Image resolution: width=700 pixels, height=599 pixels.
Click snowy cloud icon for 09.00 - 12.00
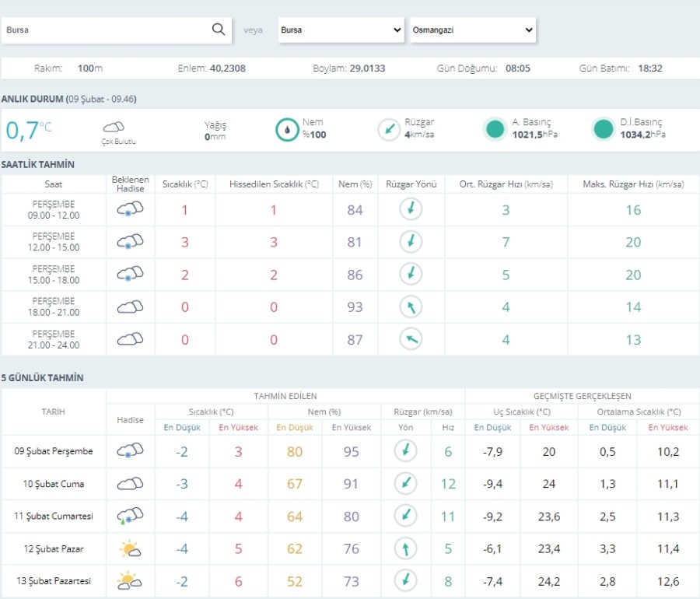(130, 209)
